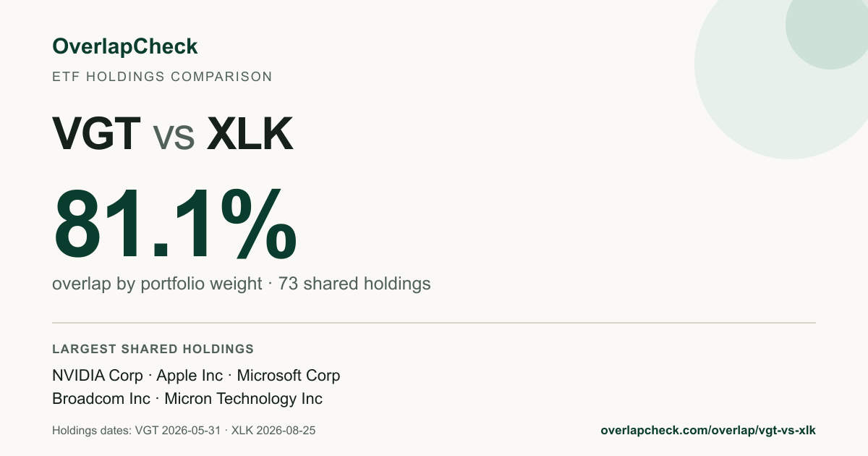
Task: Click the horizontal divider line
Action: pyautogui.click(x=434, y=322)
